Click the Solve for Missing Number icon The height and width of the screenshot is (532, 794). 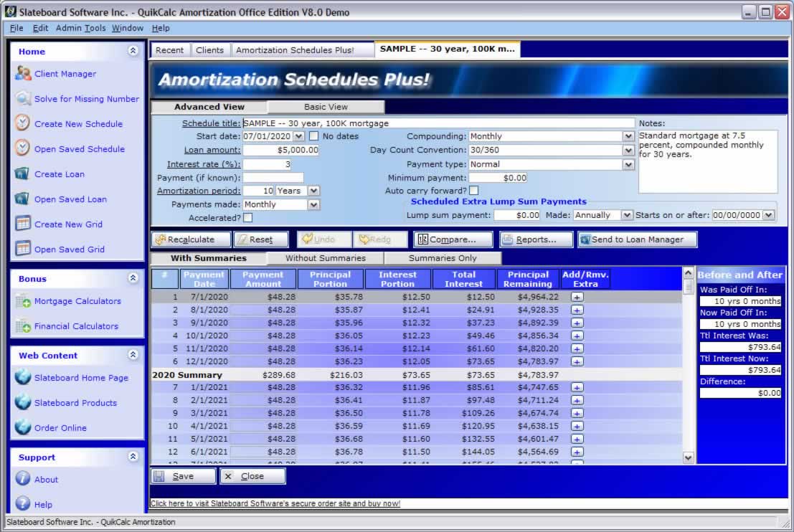pyautogui.click(x=23, y=99)
